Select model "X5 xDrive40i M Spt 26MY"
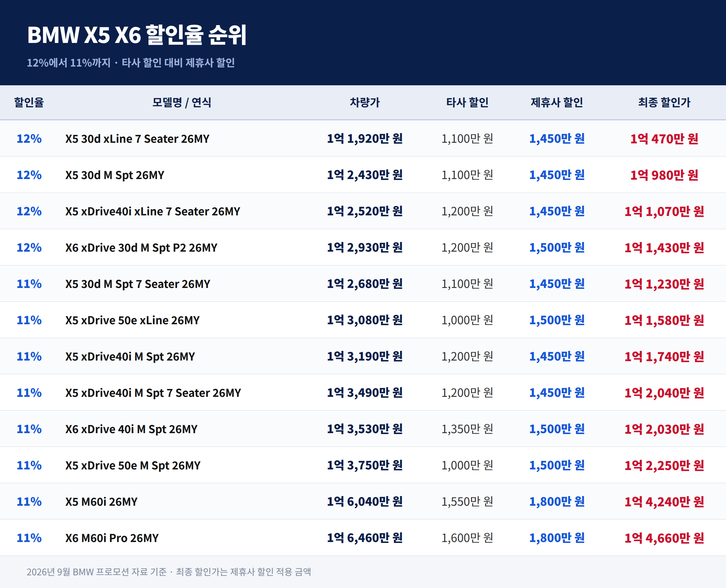The height and width of the screenshot is (588, 726). [x=130, y=356]
